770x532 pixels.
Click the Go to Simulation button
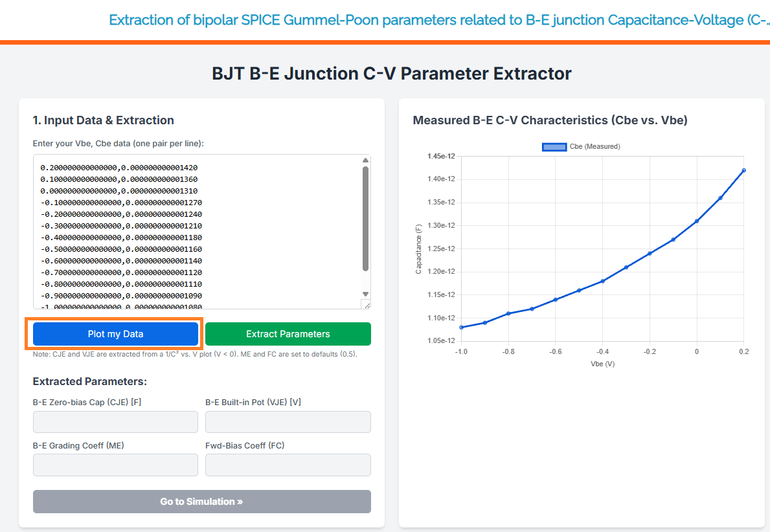click(x=201, y=502)
